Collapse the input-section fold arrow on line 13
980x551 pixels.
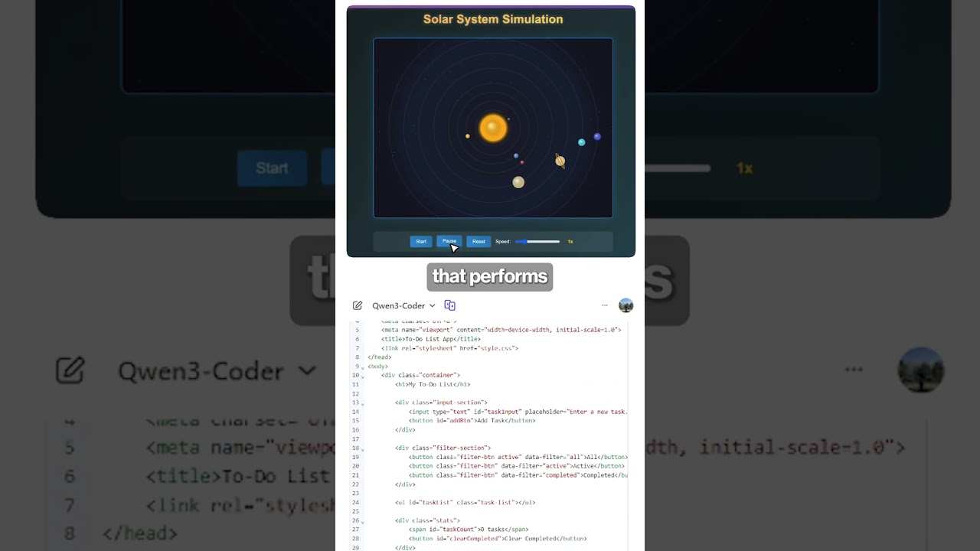pyautogui.click(x=363, y=403)
